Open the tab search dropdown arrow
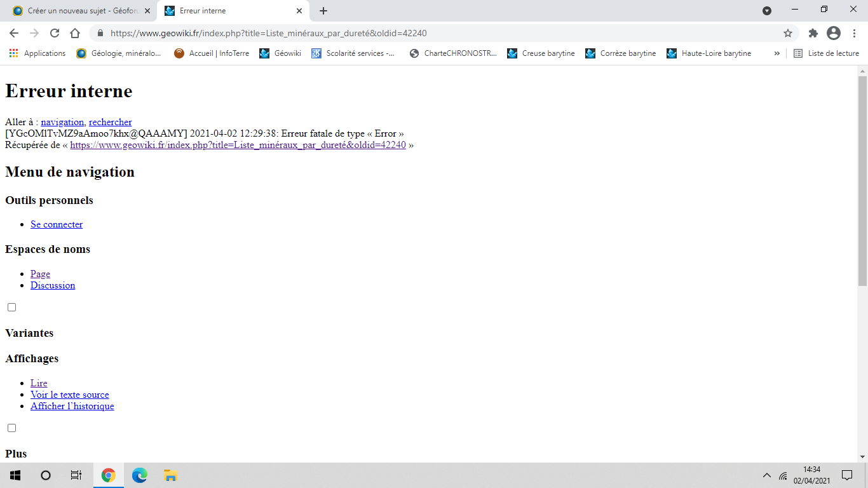 (767, 11)
